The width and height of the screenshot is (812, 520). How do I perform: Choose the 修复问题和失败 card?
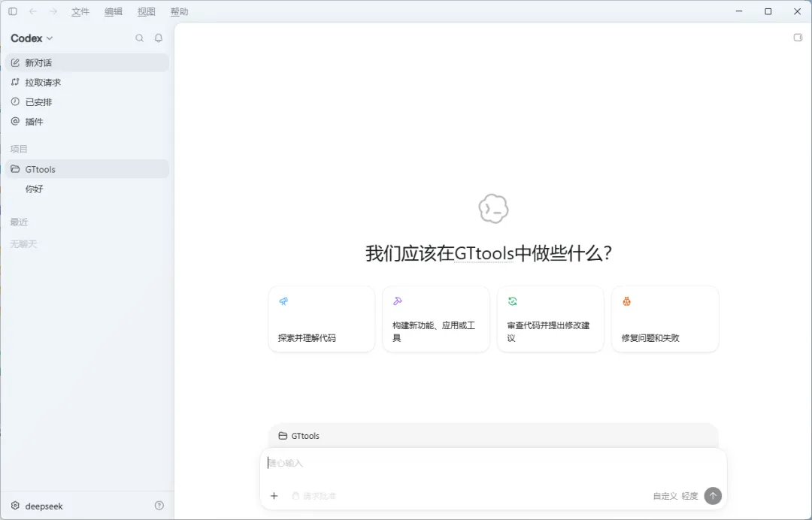point(665,319)
